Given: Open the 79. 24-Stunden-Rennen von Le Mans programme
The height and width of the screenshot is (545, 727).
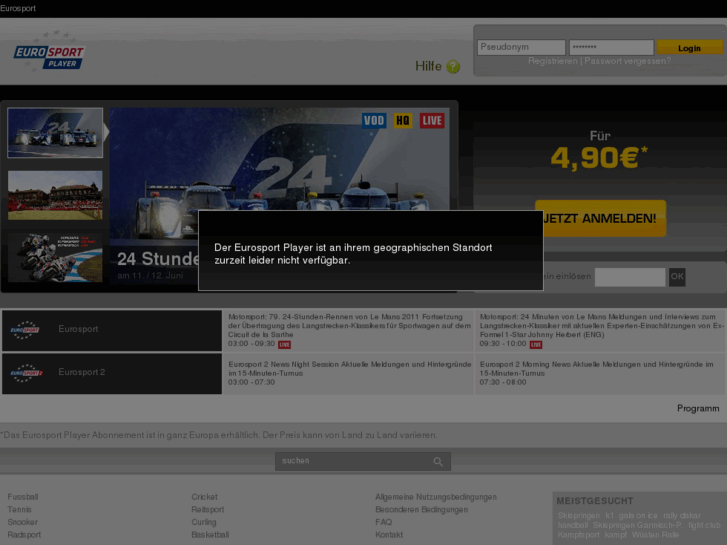Looking at the screenshot, I should [349, 330].
